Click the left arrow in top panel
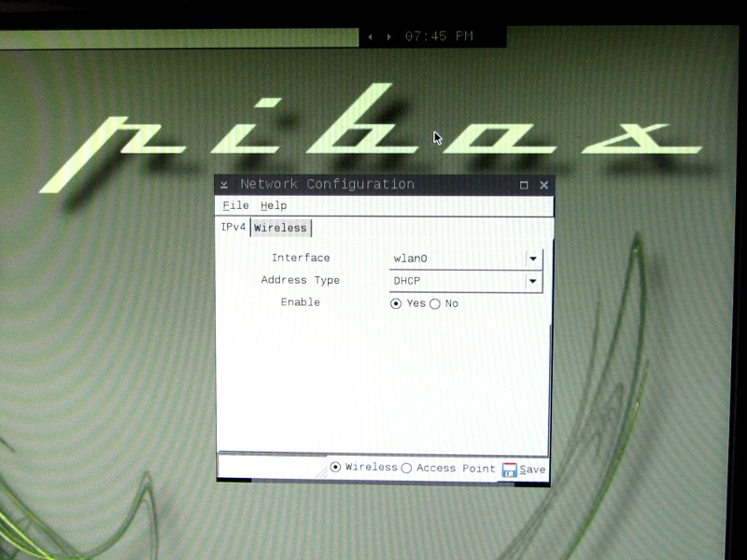This screenshot has width=747, height=560. [370, 36]
